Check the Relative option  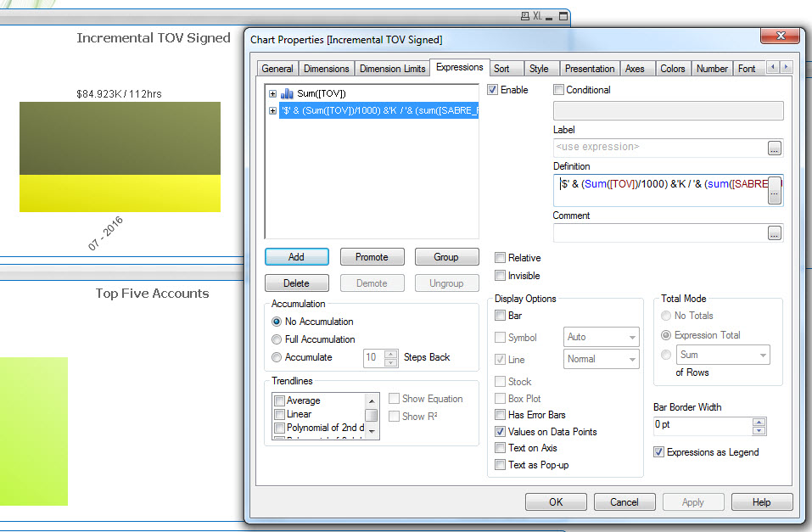pos(500,257)
